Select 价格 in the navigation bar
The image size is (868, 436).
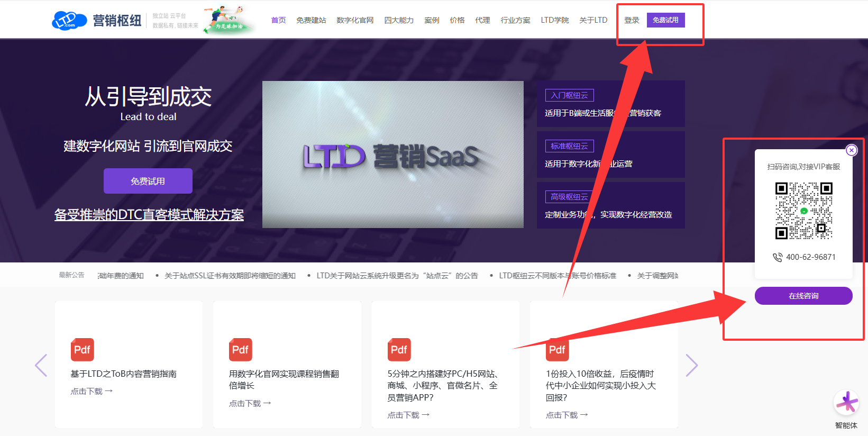point(457,20)
